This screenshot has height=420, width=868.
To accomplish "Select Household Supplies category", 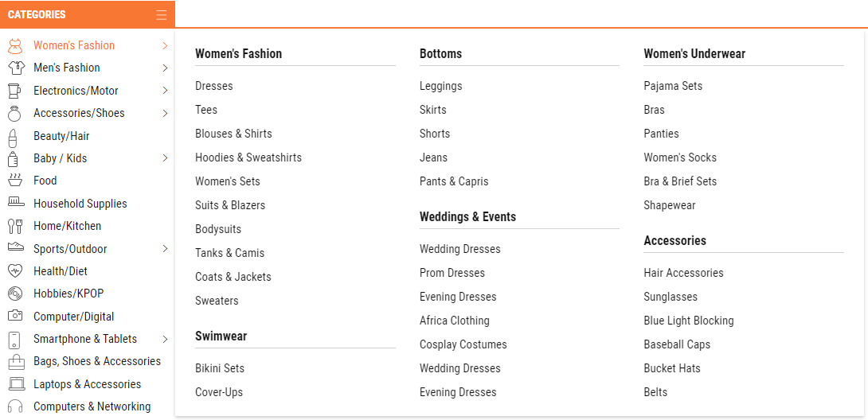I will coord(80,204).
